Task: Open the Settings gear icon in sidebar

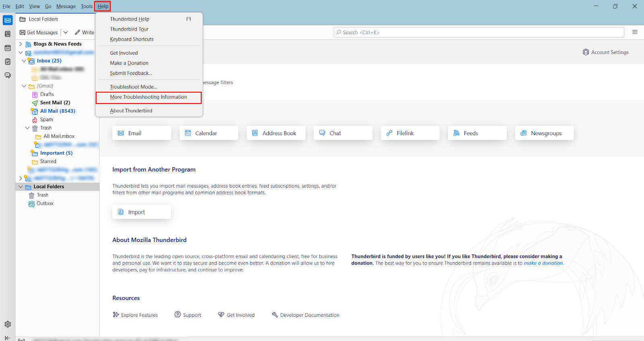Action: coord(8,324)
